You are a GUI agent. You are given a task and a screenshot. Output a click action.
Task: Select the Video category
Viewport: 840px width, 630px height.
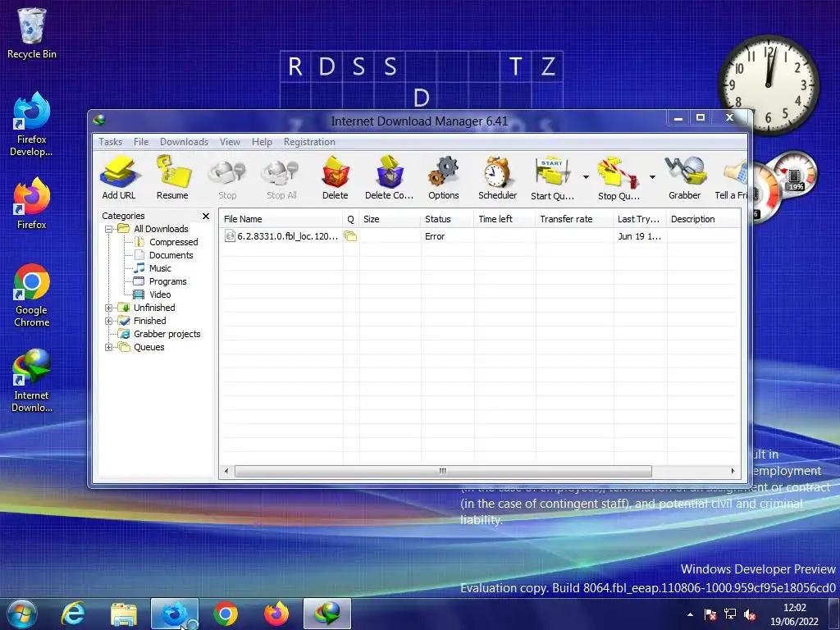160,294
